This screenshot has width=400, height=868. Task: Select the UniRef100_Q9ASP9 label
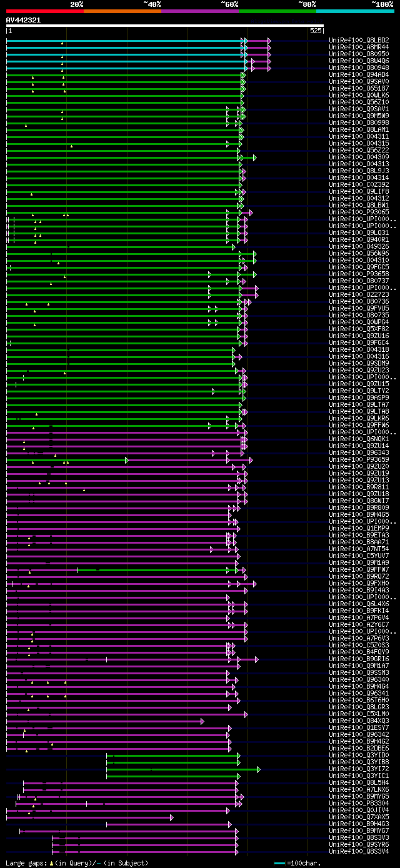click(359, 398)
